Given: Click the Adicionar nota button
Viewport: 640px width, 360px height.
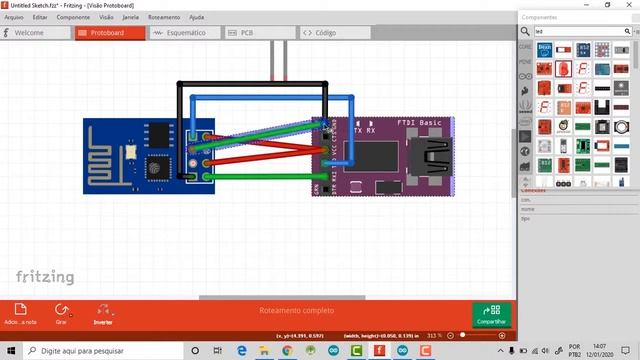Looking at the screenshot, I should 20,313.
